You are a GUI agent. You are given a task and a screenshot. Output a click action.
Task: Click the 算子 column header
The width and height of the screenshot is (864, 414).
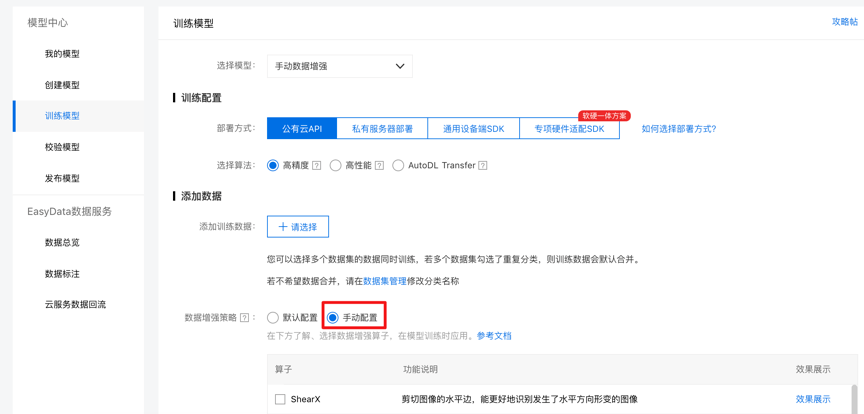point(283,368)
